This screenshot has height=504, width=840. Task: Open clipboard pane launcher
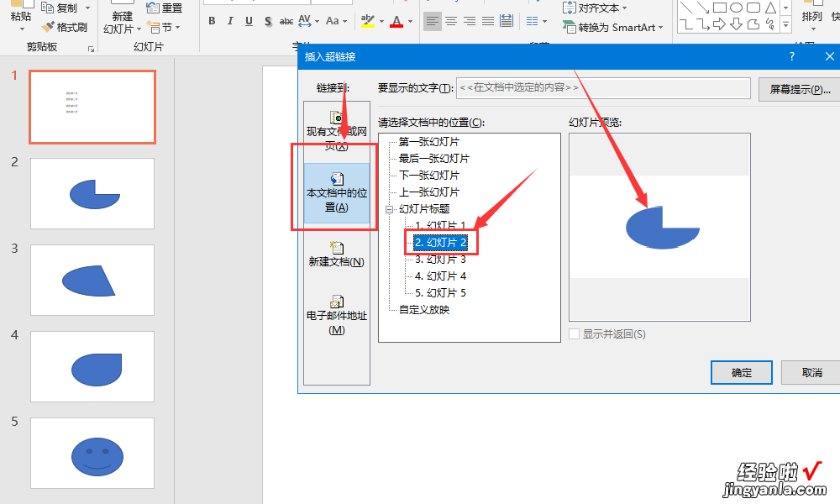pos(91,49)
